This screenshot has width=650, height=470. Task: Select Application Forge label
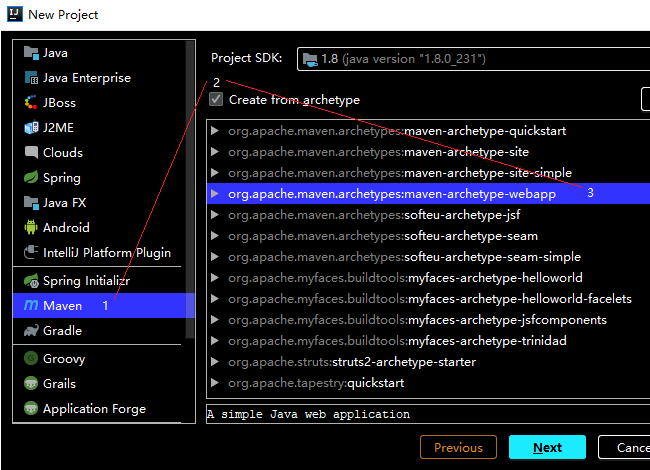pos(95,409)
